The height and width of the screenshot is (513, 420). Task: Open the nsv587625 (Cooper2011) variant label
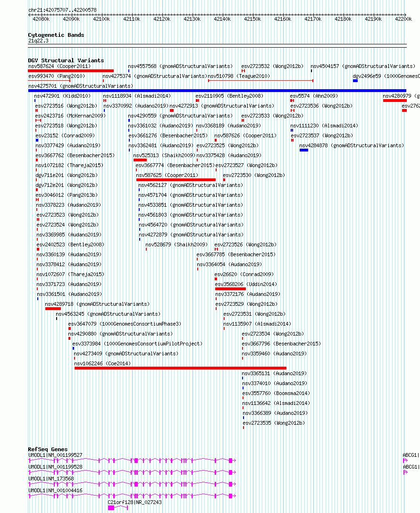(x=167, y=175)
